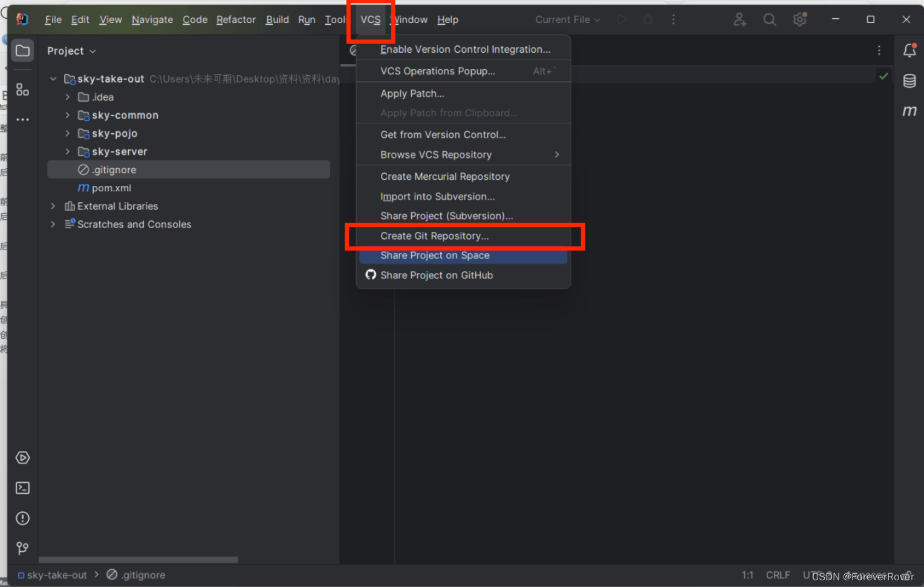Open the Edit menu
The image size is (924, 587).
[80, 19]
